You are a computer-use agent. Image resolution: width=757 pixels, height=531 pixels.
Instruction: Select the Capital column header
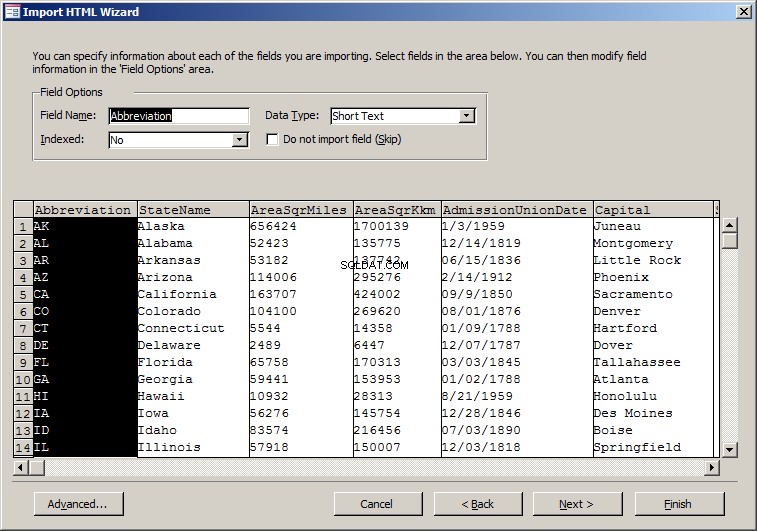653,210
